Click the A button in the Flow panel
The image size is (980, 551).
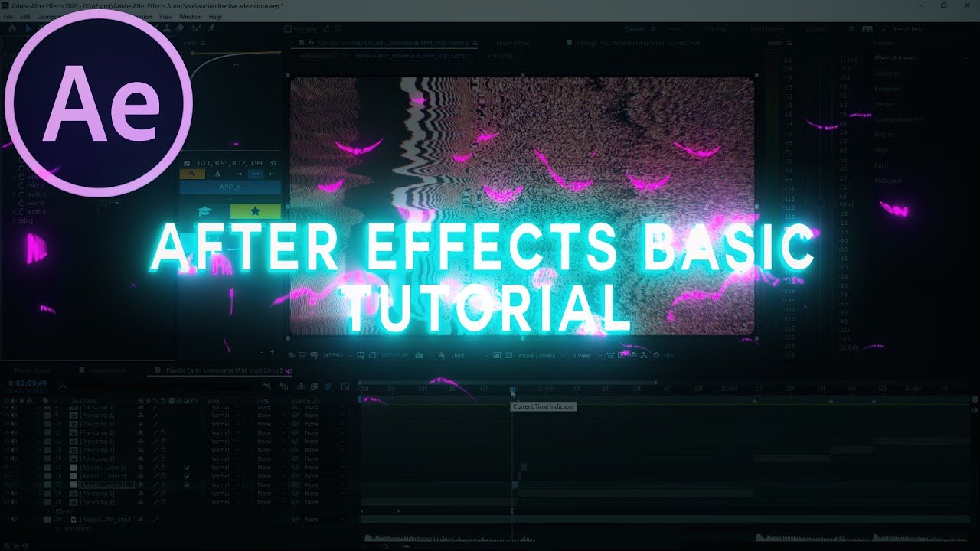[217, 174]
